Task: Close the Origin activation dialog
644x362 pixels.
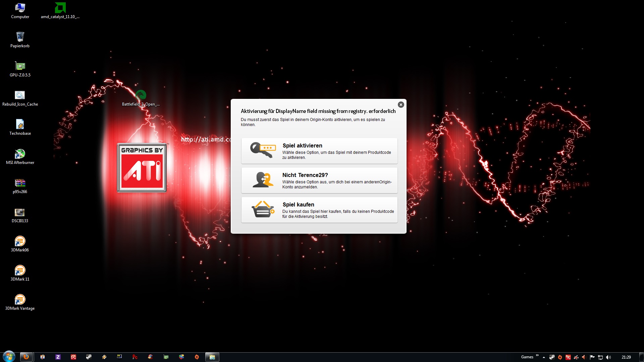Action: [x=401, y=105]
